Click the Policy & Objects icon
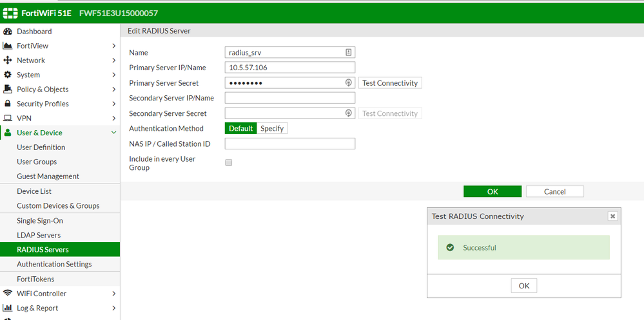This screenshot has width=644, height=320. (x=7, y=89)
